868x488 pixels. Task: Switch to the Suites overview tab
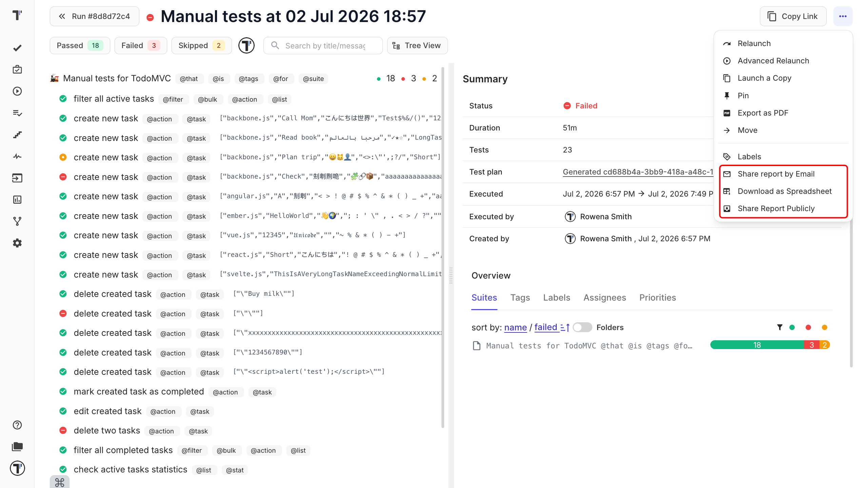point(484,298)
